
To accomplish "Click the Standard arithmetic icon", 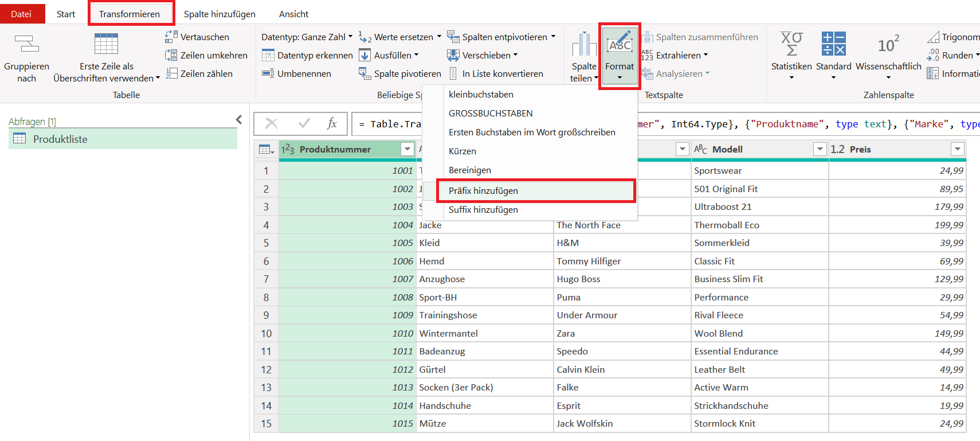I will click(833, 44).
